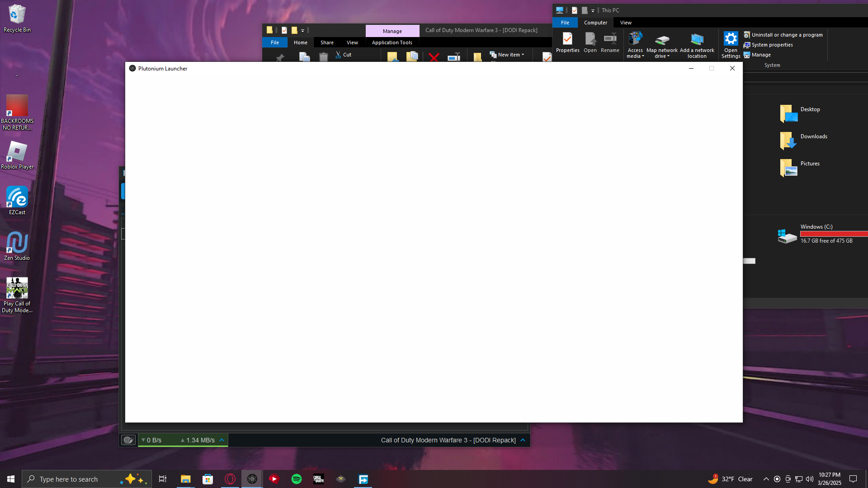Open the Computer tab in This PC
Viewport: 868px width, 488px height.
pos(595,23)
